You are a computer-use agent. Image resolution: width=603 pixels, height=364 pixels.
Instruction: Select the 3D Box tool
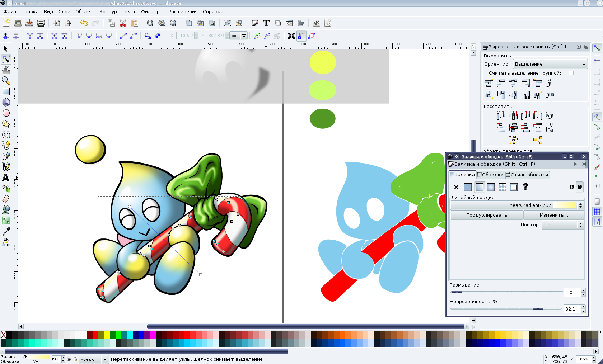pyautogui.click(x=6, y=102)
